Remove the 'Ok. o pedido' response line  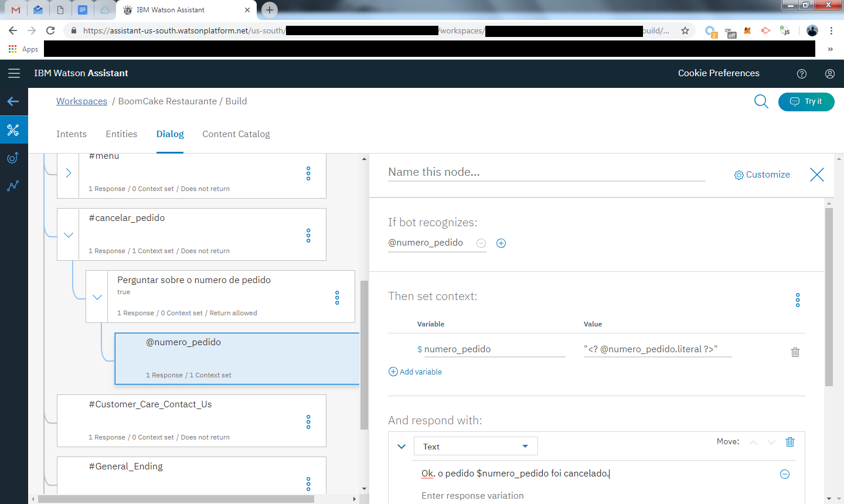785,474
